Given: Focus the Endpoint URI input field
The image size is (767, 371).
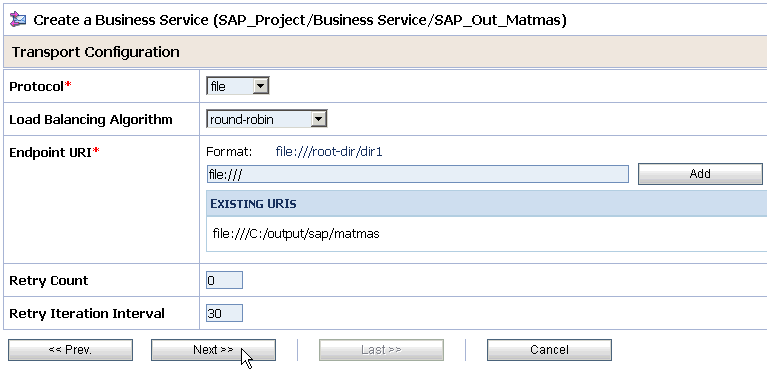Looking at the screenshot, I should (417, 174).
